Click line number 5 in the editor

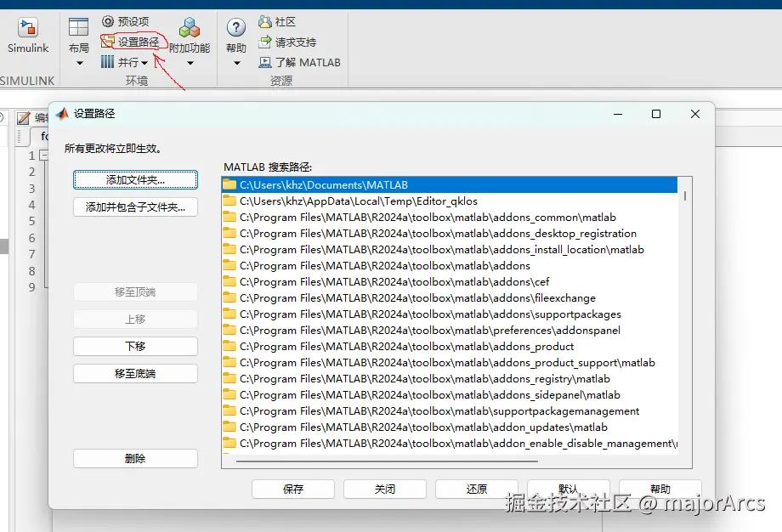pyautogui.click(x=32, y=221)
